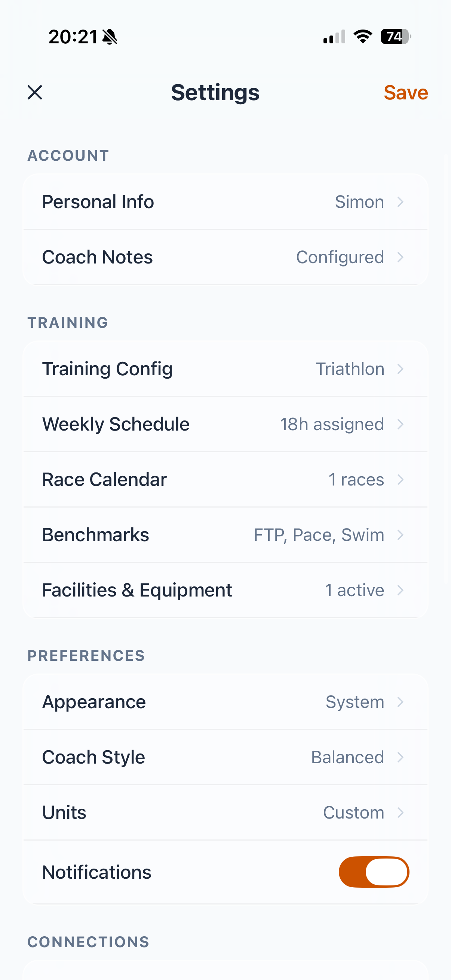
Task: Disable the Notifications toggle switch
Action: (374, 872)
